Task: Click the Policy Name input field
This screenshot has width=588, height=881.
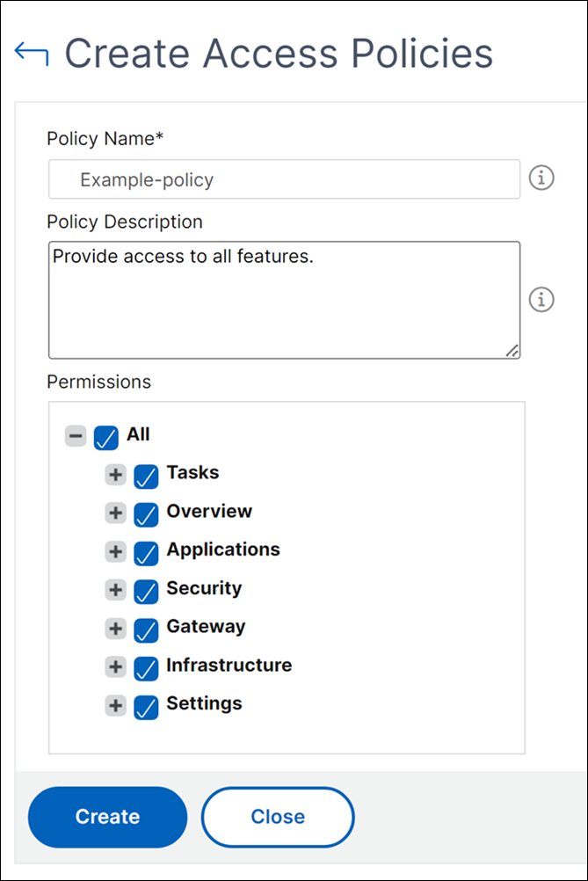Action: click(284, 179)
